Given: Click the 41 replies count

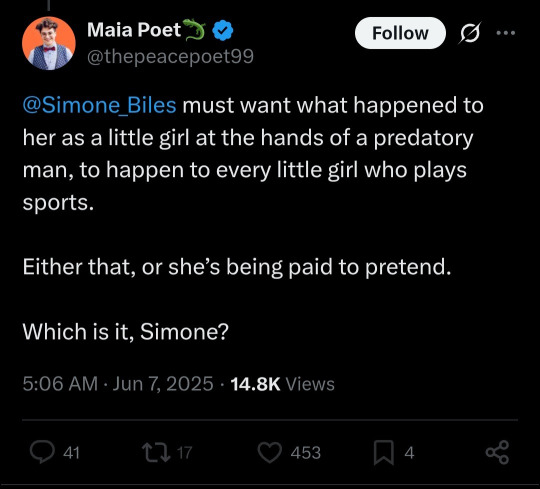Looking at the screenshot, I should click(x=72, y=452).
